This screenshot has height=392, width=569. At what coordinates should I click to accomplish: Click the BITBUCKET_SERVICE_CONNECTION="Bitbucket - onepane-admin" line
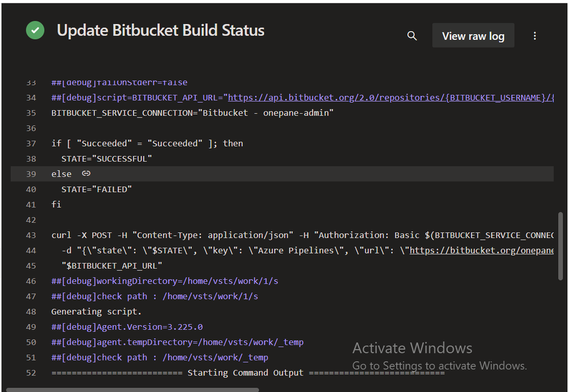click(192, 113)
